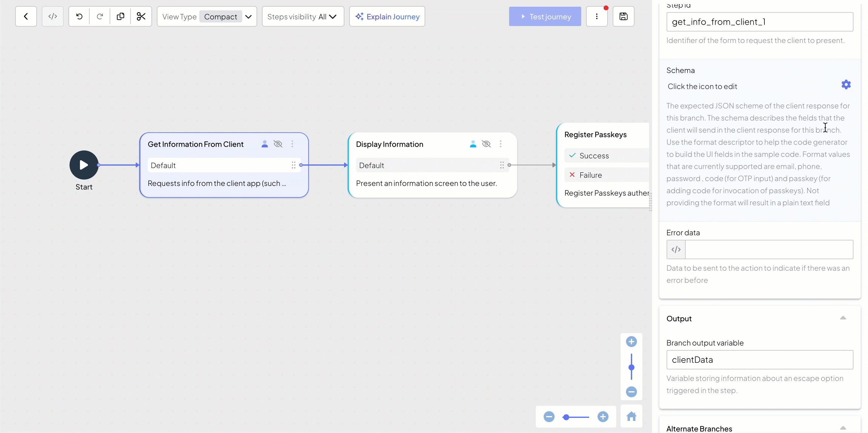Click the undo arrow icon

79,16
